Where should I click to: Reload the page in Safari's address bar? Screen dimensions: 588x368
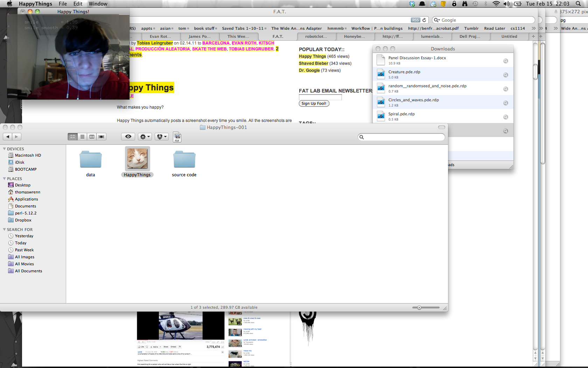[424, 20]
